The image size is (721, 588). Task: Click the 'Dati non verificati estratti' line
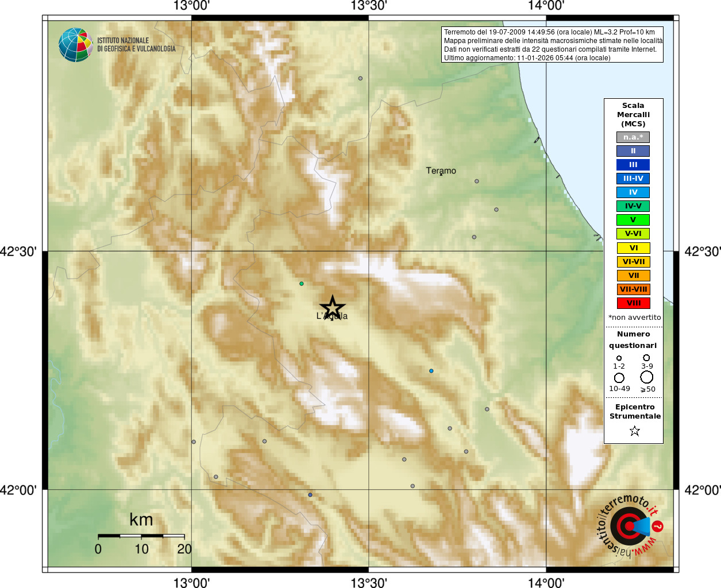[x=550, y=49]
